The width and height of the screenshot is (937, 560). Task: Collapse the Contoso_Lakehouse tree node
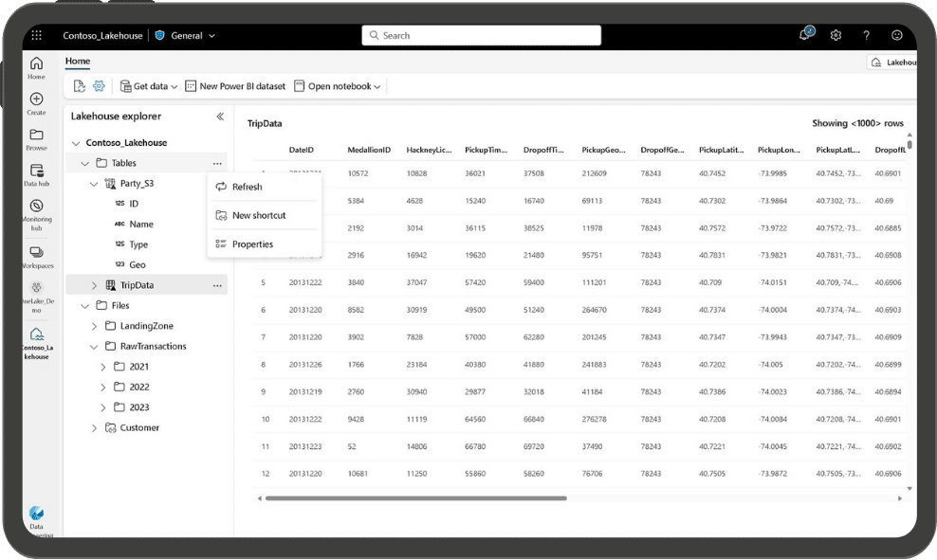pos(75,143)
